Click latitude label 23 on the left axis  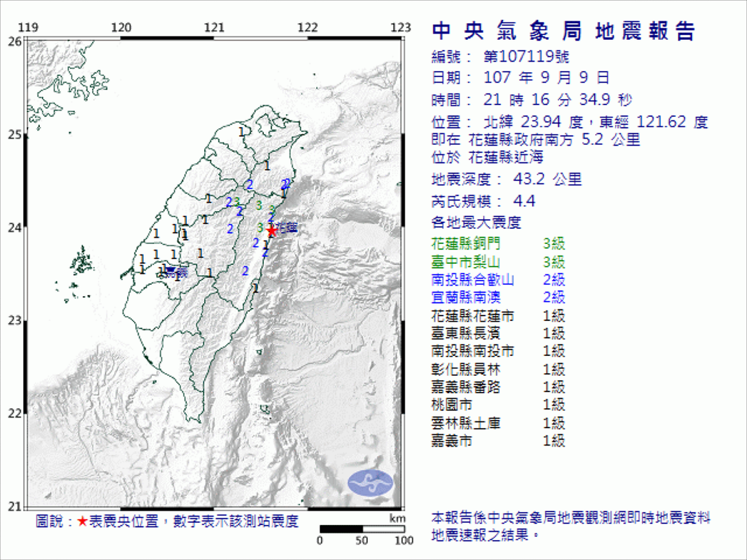16,320
